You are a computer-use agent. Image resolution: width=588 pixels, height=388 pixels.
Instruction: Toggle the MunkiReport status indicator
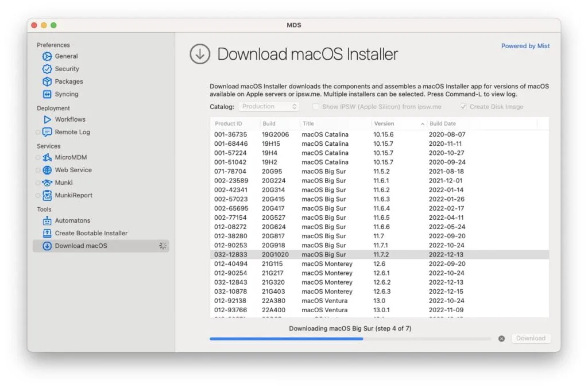click(37, 195)
